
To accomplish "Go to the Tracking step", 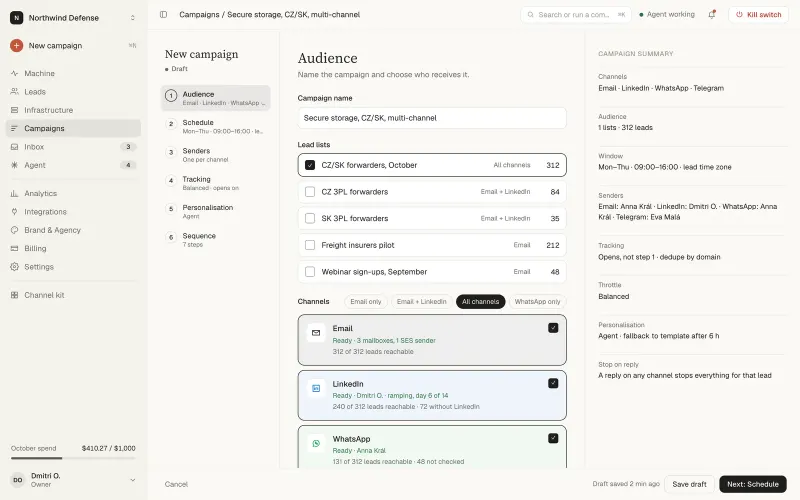I will [x=216, y=183].
